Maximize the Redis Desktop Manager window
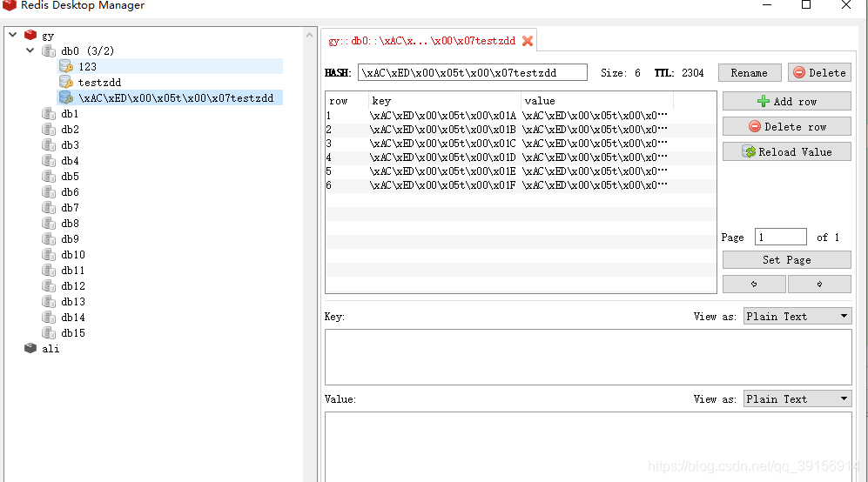The height and width of the screenshot is (482, 868). pyautogui.click(x=806, y=5)
